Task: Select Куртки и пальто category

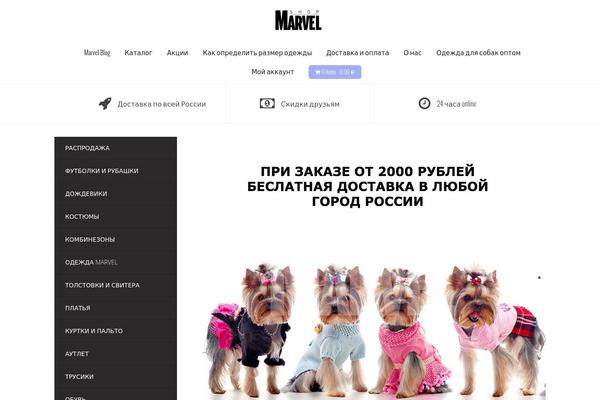Action: coord(116,331)
